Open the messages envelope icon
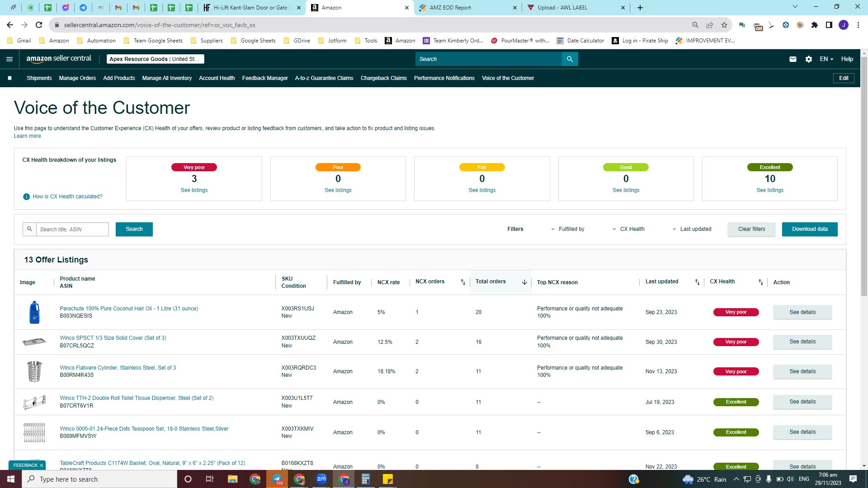Viewport: 868px width, 488px height. (793, 59)
